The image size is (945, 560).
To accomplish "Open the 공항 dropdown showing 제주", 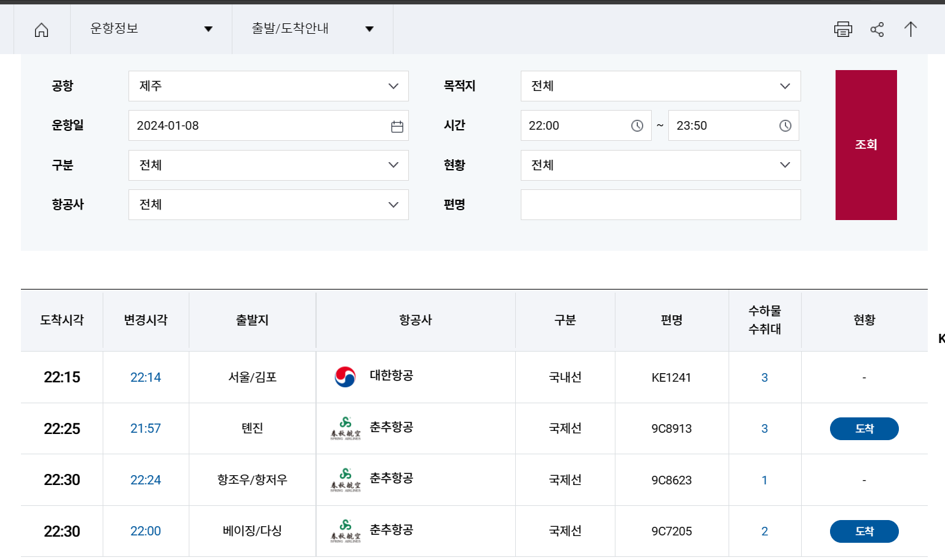I will pos(393,86).
